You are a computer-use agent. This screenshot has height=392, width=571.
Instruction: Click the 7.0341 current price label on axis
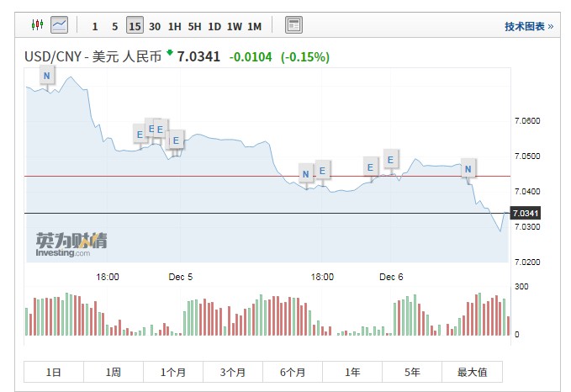click(523, 214)
